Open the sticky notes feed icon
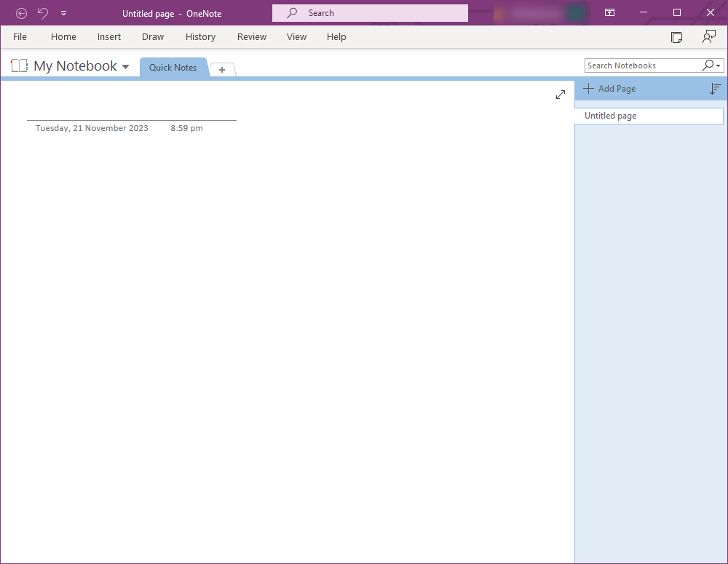 pos(676,37)
